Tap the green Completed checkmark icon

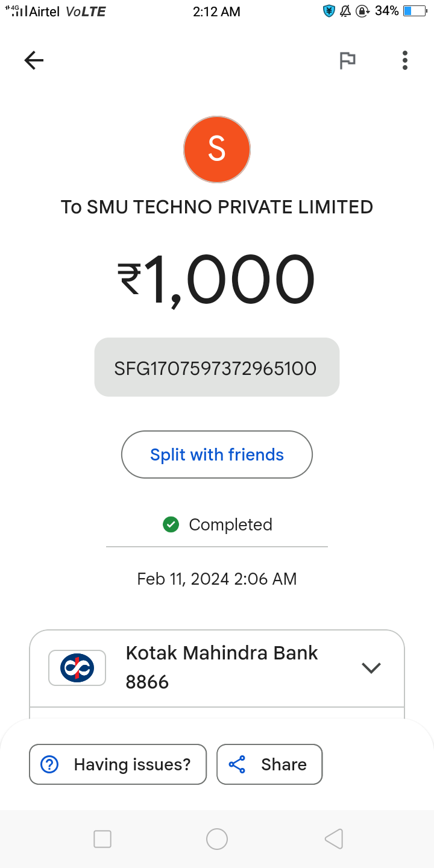coord(171,524)
